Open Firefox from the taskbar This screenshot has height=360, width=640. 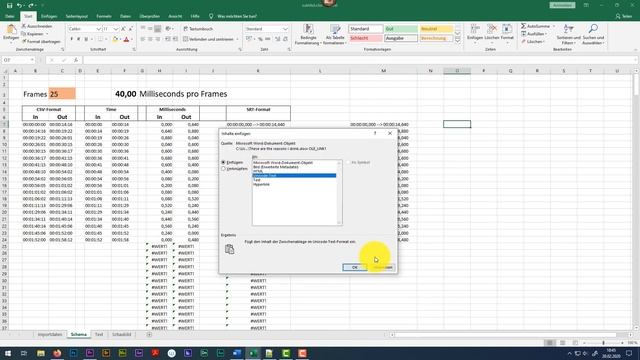pos(57,353)
